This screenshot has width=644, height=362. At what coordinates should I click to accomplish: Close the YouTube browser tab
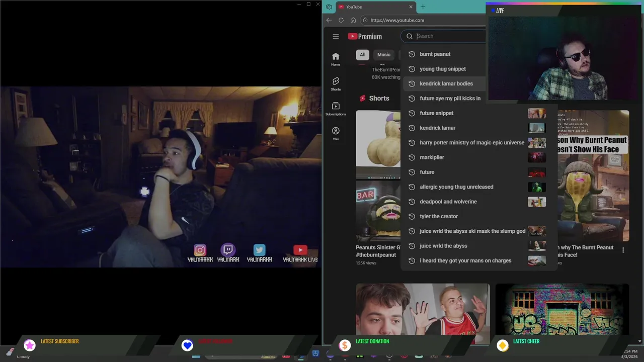[x=411, y=7]
